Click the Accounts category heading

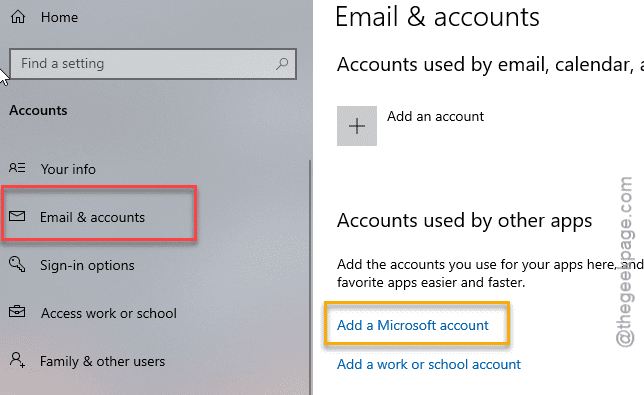38,110
